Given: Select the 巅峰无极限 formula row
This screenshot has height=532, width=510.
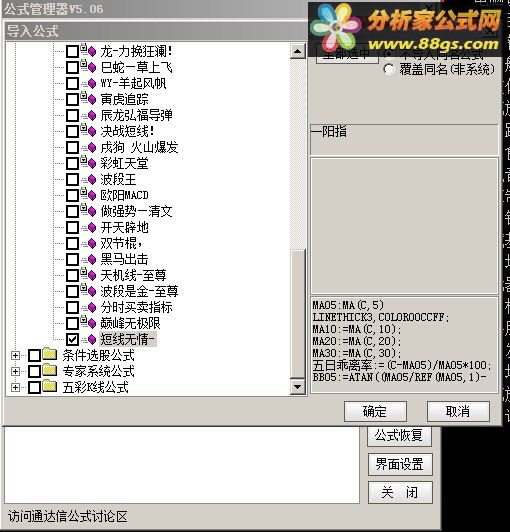Looking at the screenshot, I should coord(130,323).
